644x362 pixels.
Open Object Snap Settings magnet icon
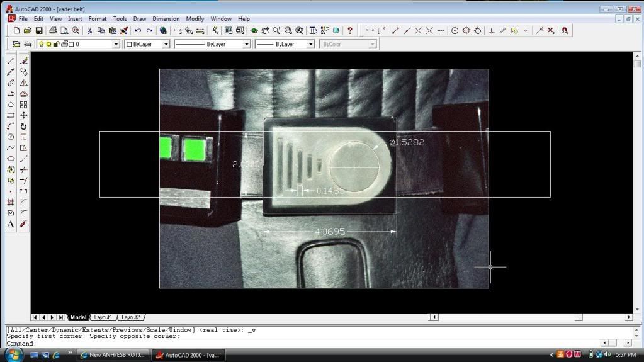[565, 30]
